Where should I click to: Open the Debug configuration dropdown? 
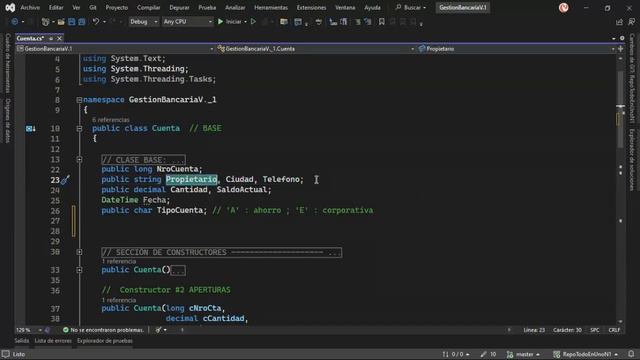point(144,22)
